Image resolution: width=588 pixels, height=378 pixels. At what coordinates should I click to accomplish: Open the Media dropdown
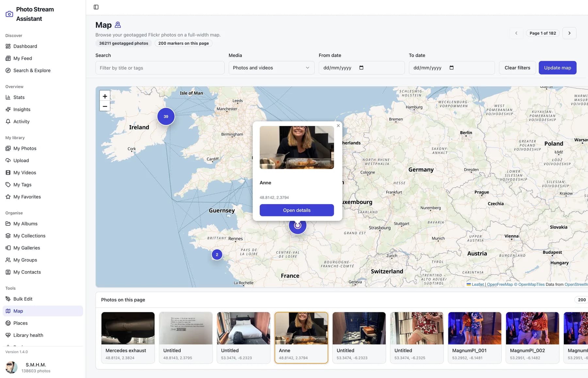click(271, 68)
